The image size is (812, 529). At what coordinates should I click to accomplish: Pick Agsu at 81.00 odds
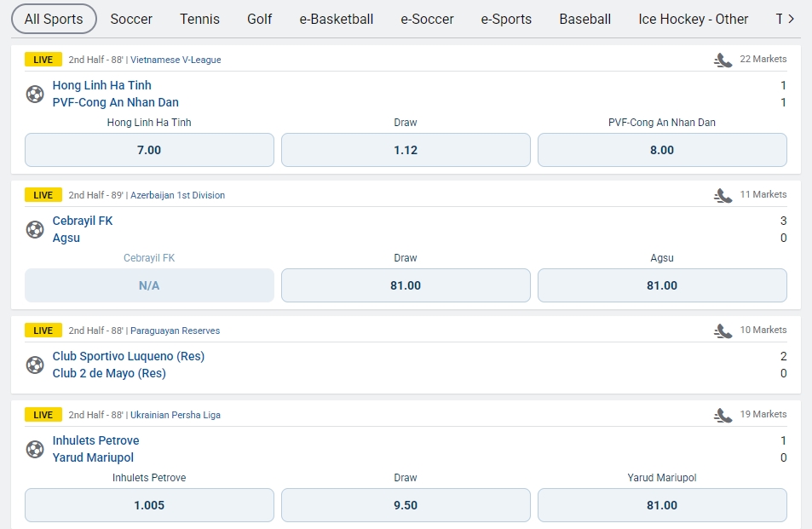pyautogui.click(x=661, y=285)
